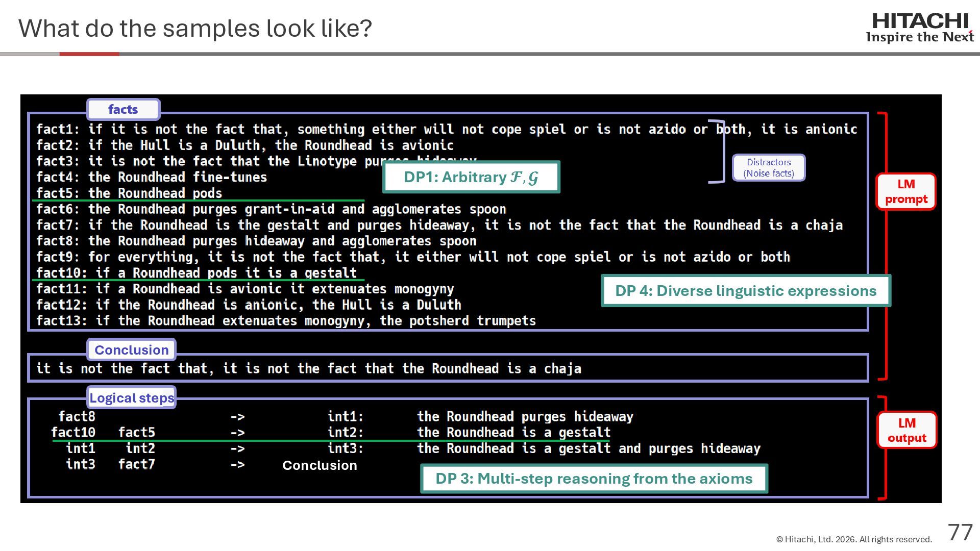Click the Distractors (Noise facts) label

coord(769,168)
